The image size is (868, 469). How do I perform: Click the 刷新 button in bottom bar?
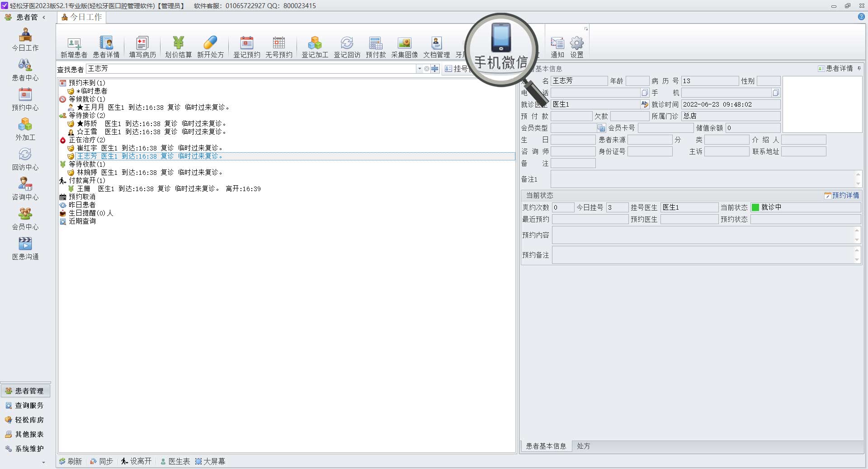point(71,461)
